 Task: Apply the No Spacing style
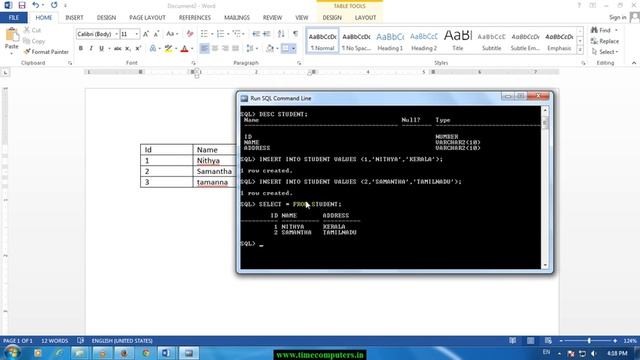(x=356, y=41)
